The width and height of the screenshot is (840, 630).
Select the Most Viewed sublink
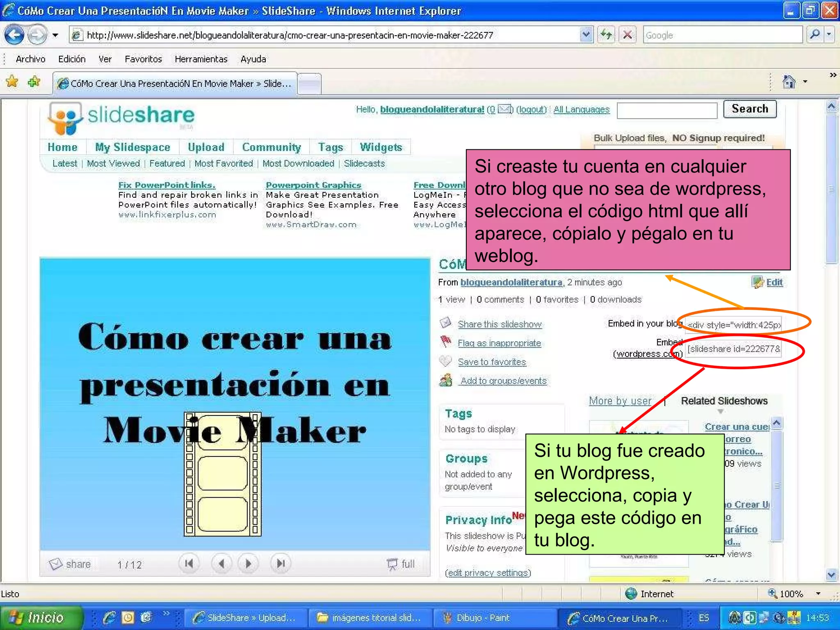[113, 163]
